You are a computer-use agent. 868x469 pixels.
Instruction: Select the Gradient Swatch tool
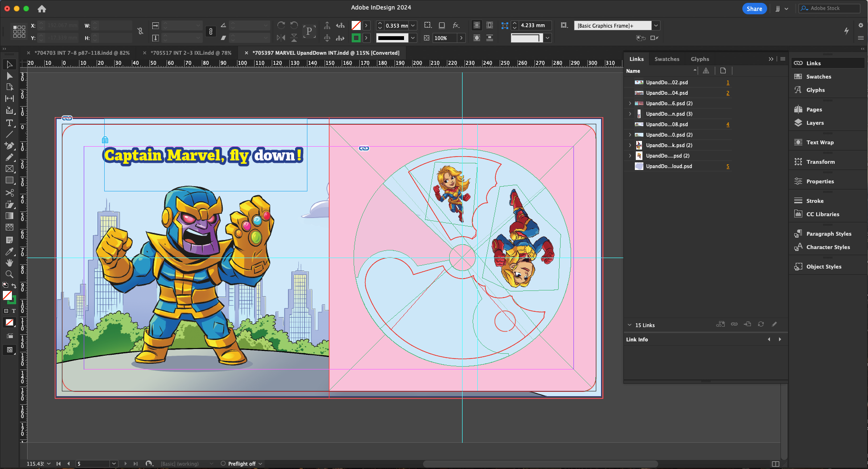[x=10, y=216]
